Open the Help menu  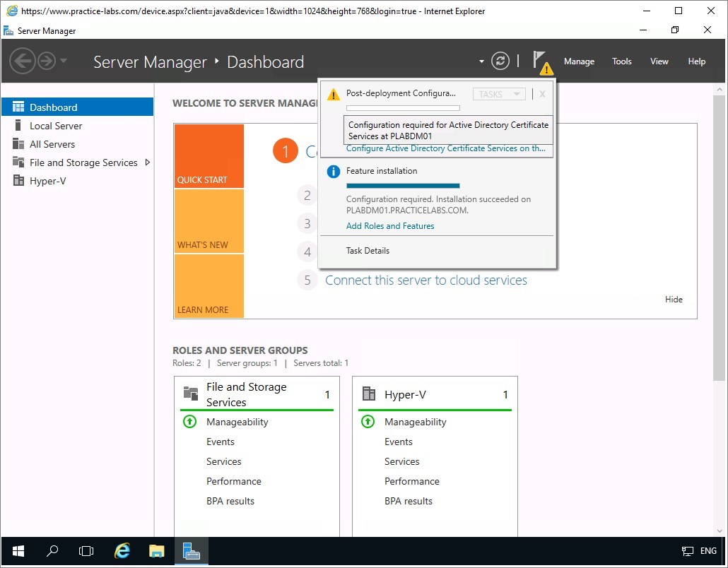click(x=696, y=61)
